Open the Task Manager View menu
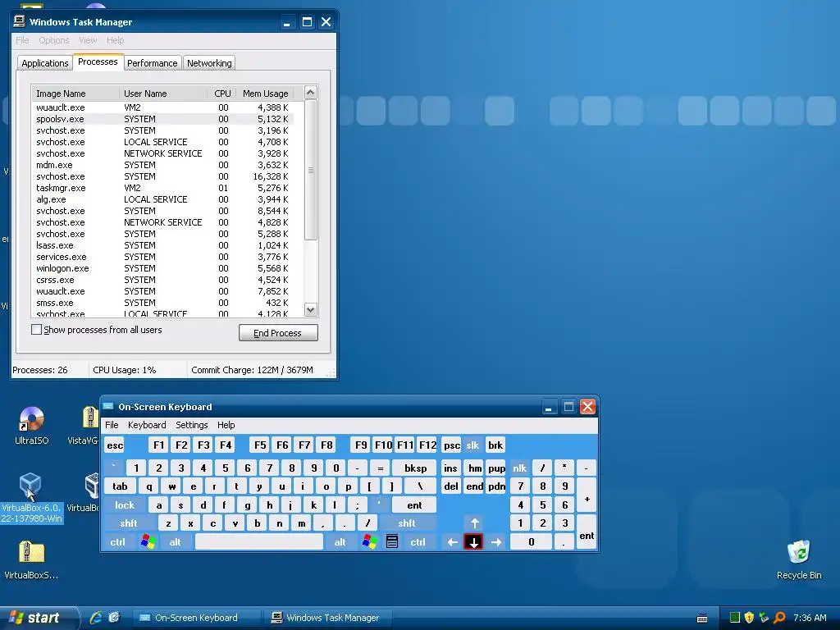This screenshot has height=630, width=840. [88, 40]
